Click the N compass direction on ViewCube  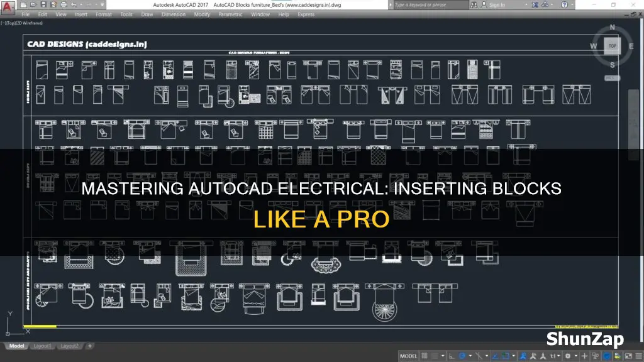point(613,28)
